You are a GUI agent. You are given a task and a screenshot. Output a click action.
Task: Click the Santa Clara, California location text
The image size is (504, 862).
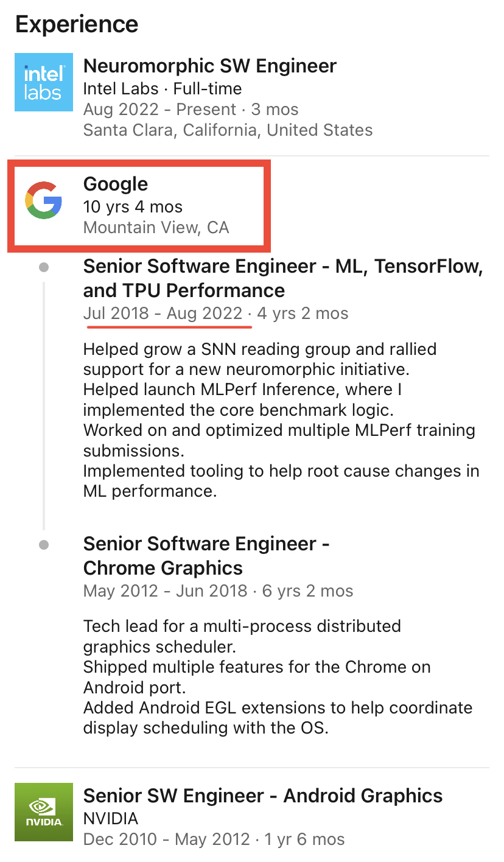pyautogui.click(x=228, y=130)
